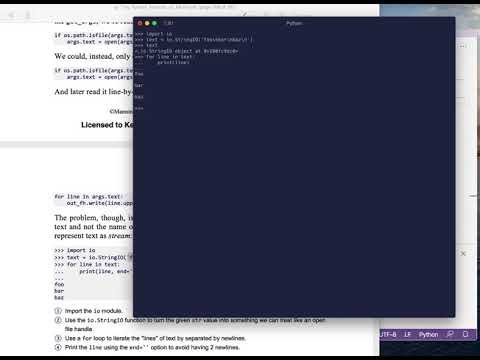Viewport: 480px width, 360px height.
Task: Click the 'Import the io module.' note in the PDF
Action: [93, 311]
